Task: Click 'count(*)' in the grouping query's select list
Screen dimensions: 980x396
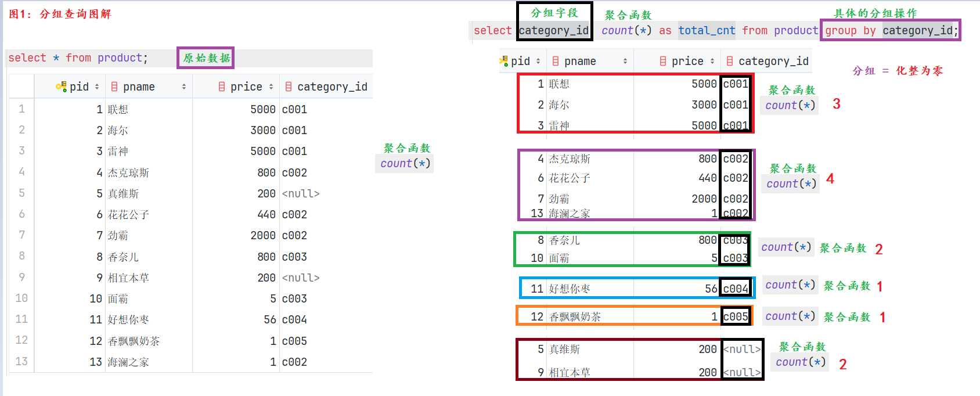Action: tap(626, 30)
